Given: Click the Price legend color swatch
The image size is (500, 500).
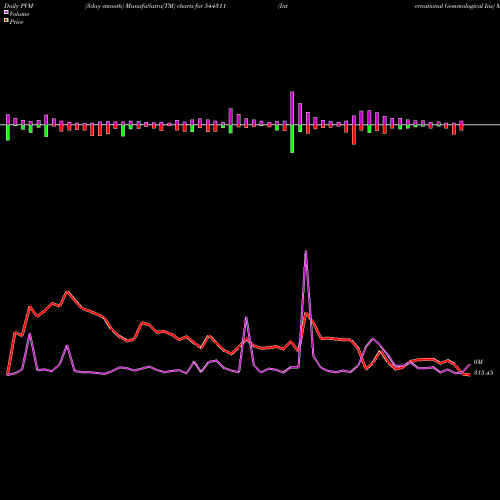Looking at the screenshot, I should coord(6,20).
